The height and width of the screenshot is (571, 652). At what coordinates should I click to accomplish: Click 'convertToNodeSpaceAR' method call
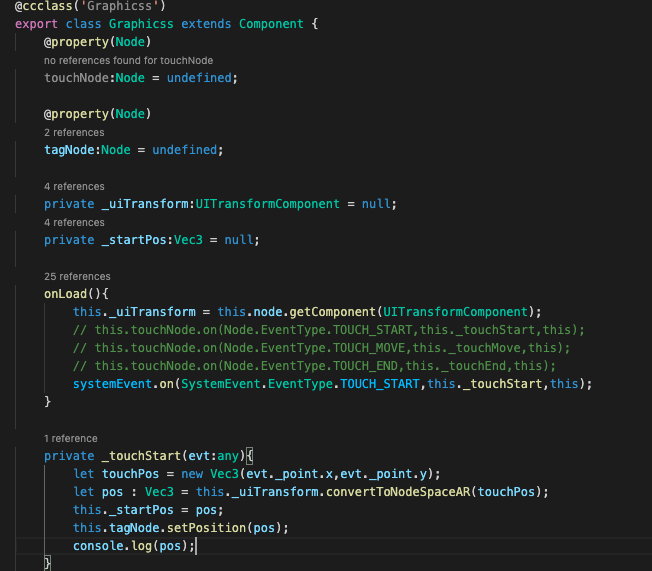[x=398, y=492]
